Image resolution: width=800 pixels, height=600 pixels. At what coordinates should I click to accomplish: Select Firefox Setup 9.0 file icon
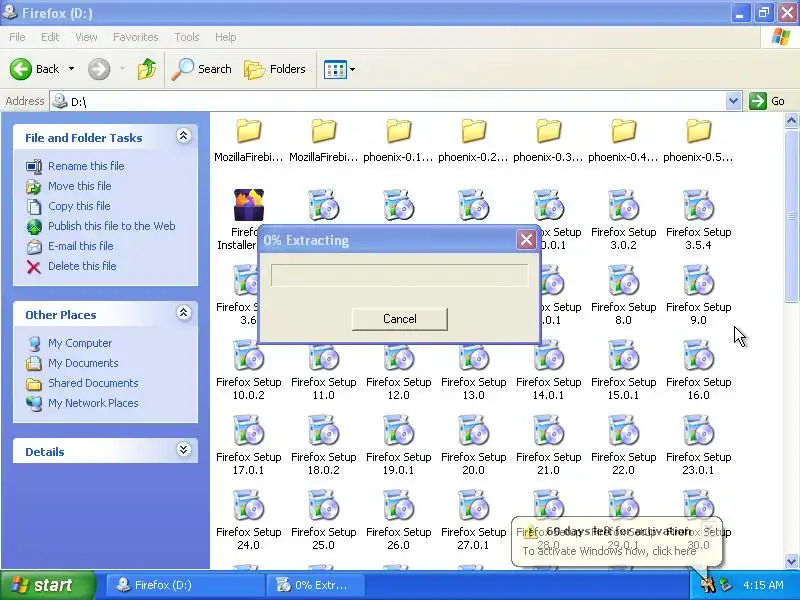698,280
